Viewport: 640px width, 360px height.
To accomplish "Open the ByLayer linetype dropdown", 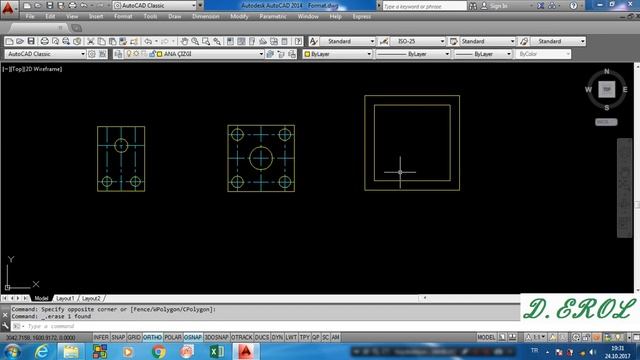I will click(413, 54).
